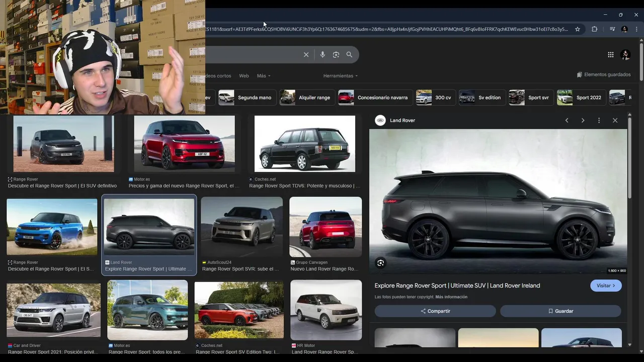Screen dimensions: 644x362
Task: Switch to the Web search tab
Action: 244,76
